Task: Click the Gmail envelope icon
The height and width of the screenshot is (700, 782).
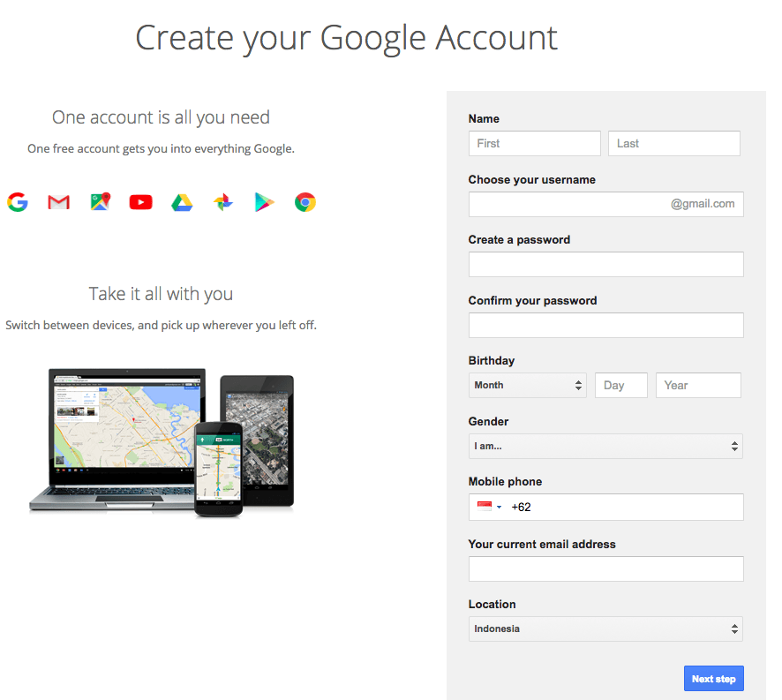Action: (x=59, y=202)
